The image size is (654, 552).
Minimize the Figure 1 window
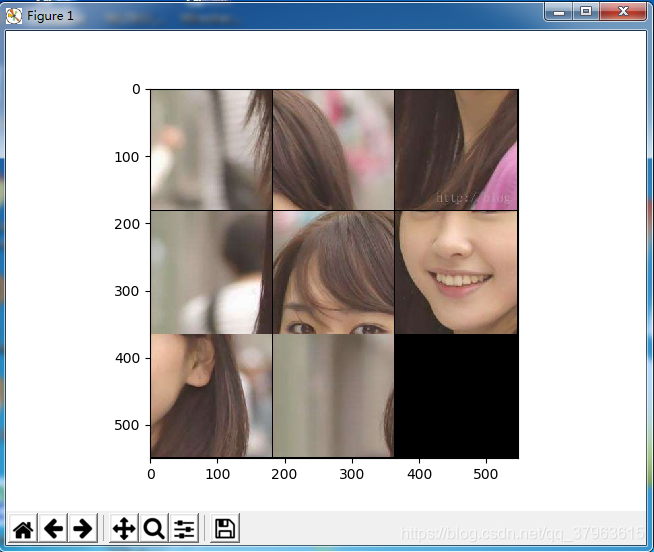[x=559, y=11]
